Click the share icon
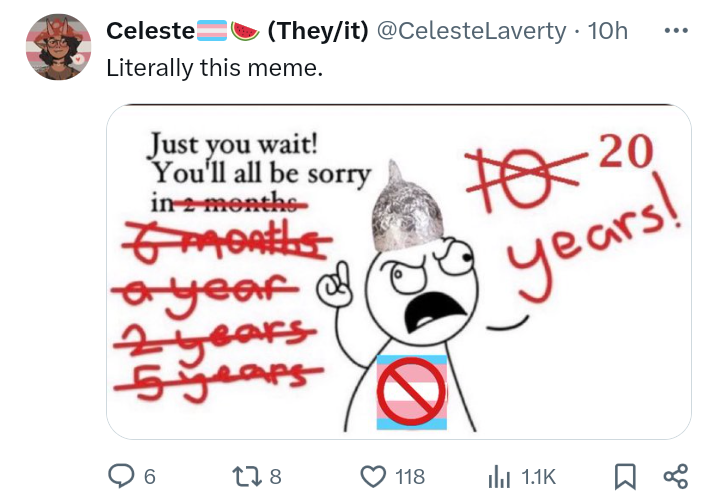718x502 pixels. click(x=675, y=476)
